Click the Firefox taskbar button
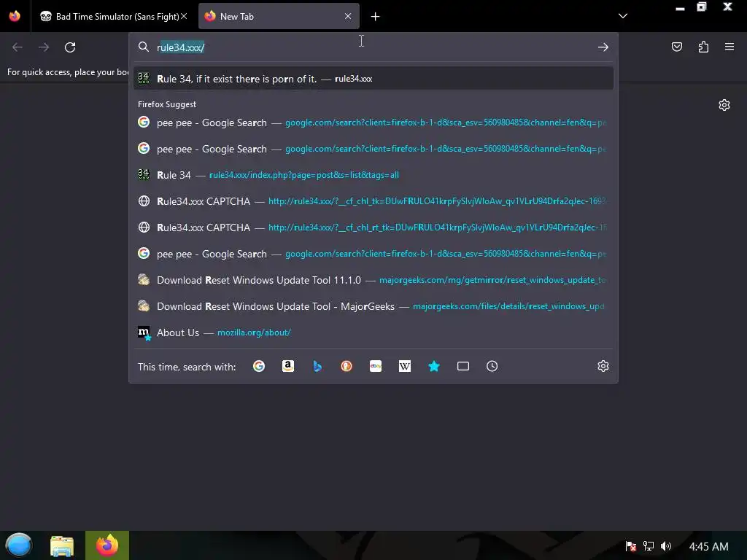This screenshot has width=747, height=560. pyautogui.click(x=107, y=545)
